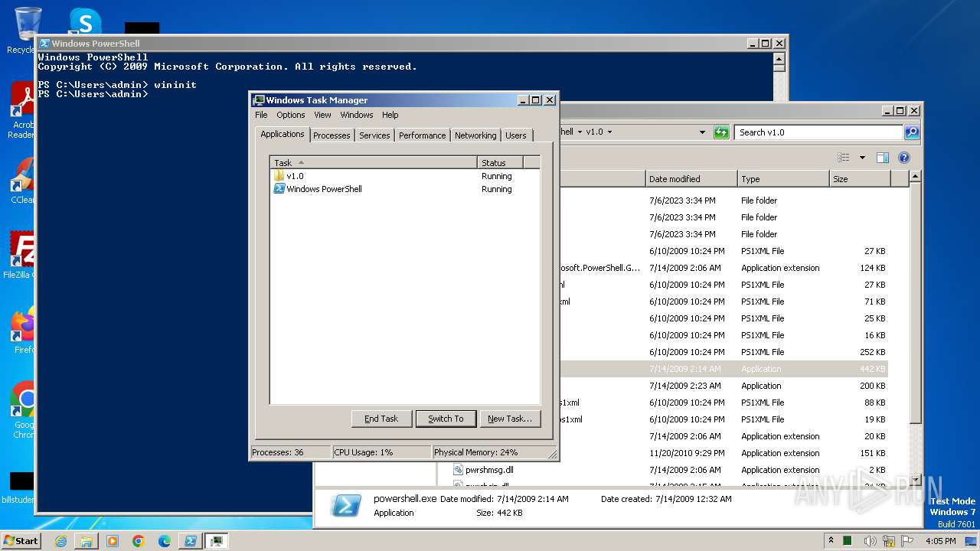
Task: Sort files by Date modified column
Action: (x=691, y=179)
